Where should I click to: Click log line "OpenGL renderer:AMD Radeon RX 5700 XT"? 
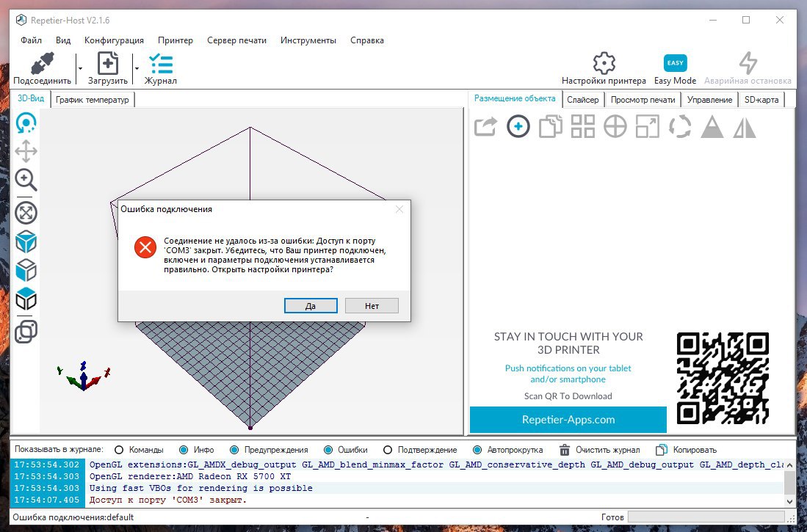click(x=190, y=476)
